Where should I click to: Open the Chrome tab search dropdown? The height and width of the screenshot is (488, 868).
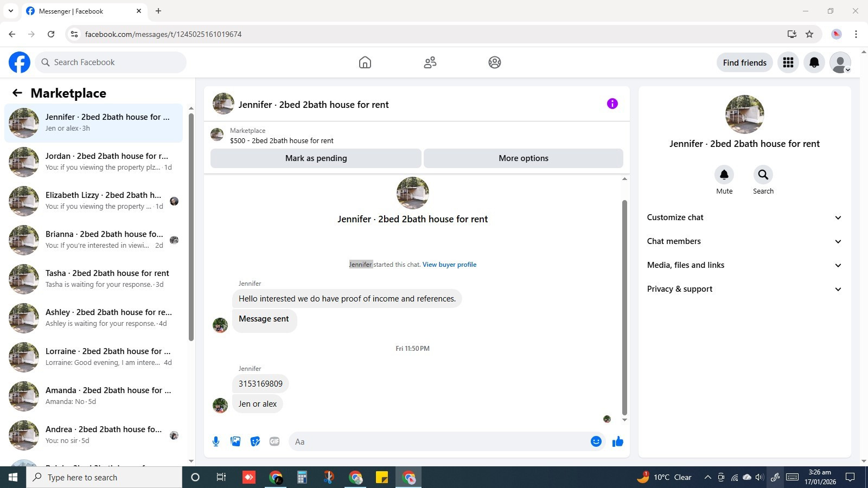tap(10, 11)
